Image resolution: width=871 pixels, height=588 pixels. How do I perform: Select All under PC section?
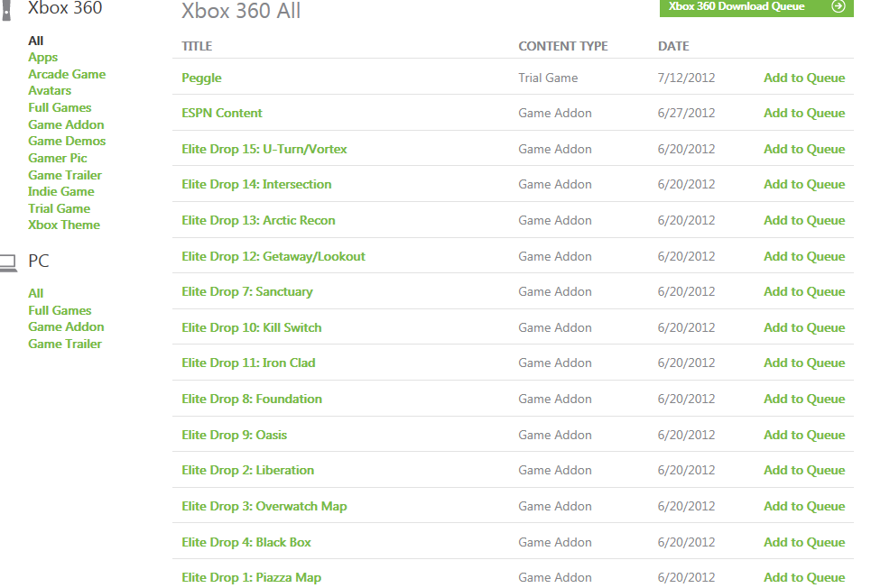[35, 293]
